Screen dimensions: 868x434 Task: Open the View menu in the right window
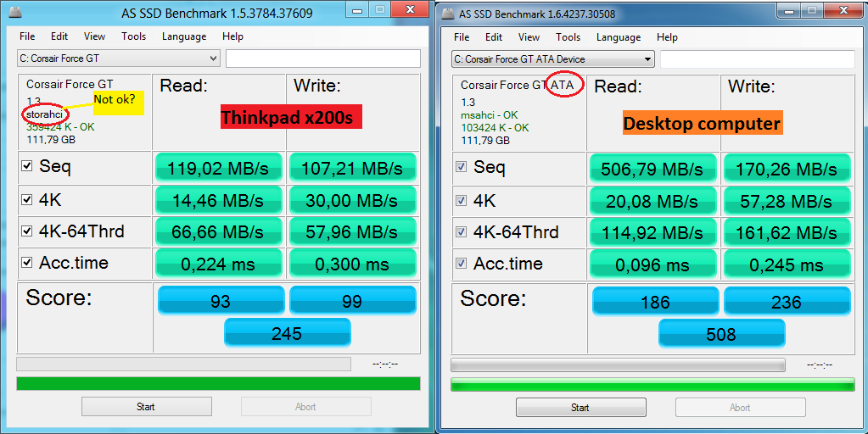(x=529, y=37)
